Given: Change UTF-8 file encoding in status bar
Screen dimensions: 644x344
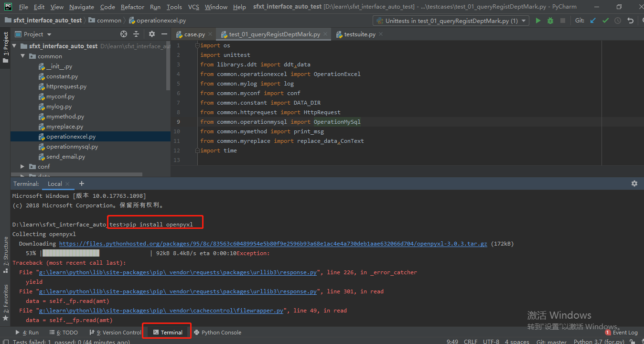Looking at the screenshot, I should (492, 342).
